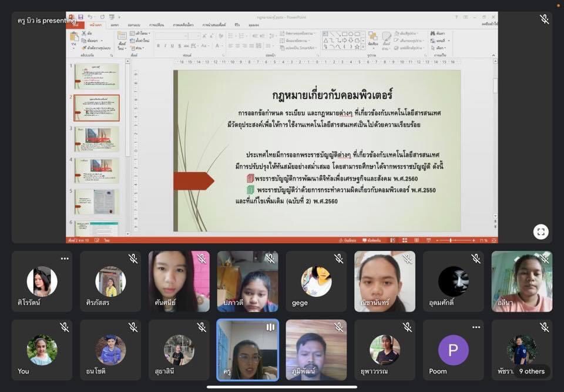Switch to the แทรก (Insert) ribbon tab

(114, 25)
